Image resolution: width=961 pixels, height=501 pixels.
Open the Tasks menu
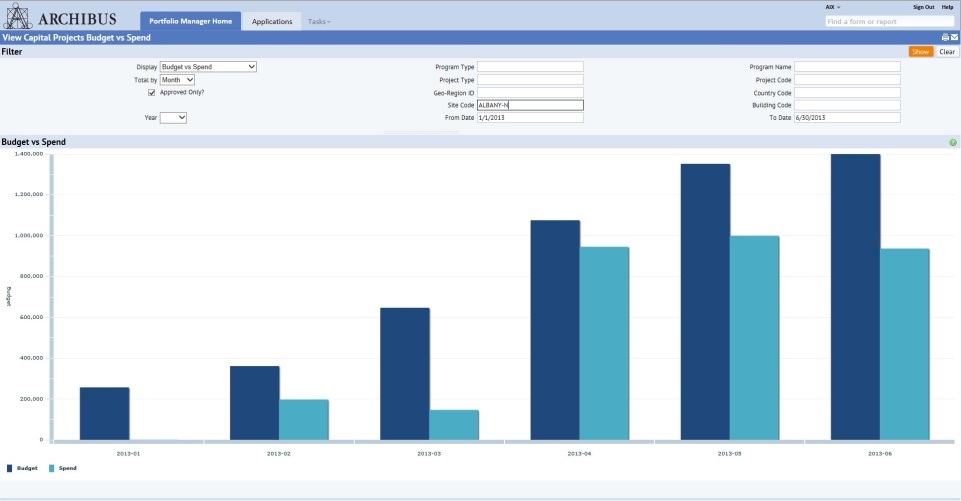pyautogui.click(x=319, y=21)
